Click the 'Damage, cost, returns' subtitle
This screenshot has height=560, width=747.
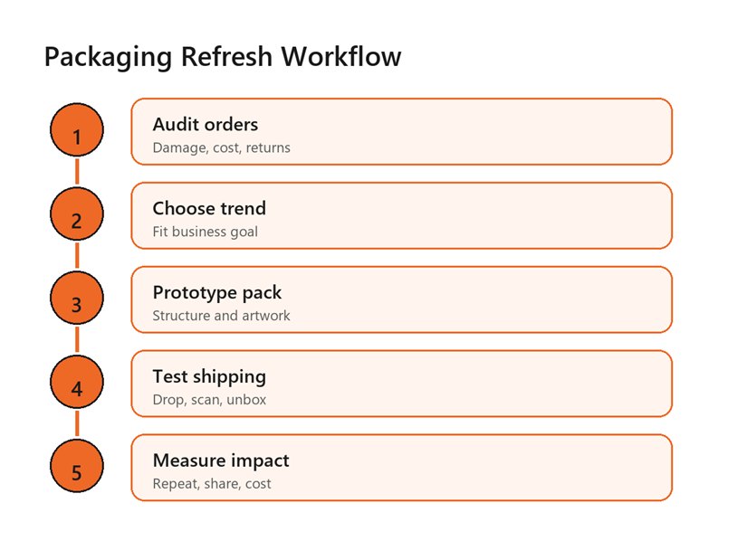(222, 148)
